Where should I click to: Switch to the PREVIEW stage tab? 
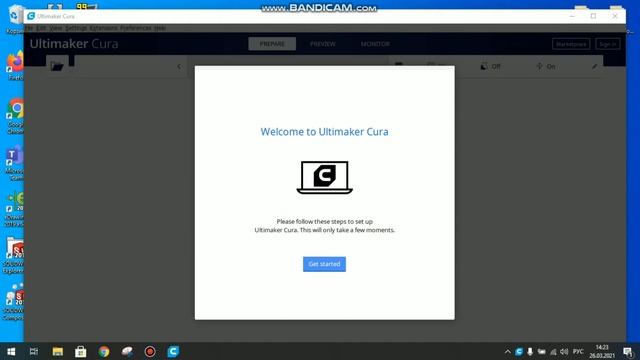tap(322, 44)
